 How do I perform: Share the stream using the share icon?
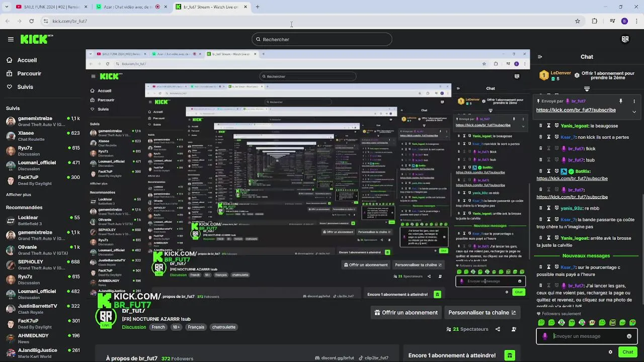[x=498, y=329]
